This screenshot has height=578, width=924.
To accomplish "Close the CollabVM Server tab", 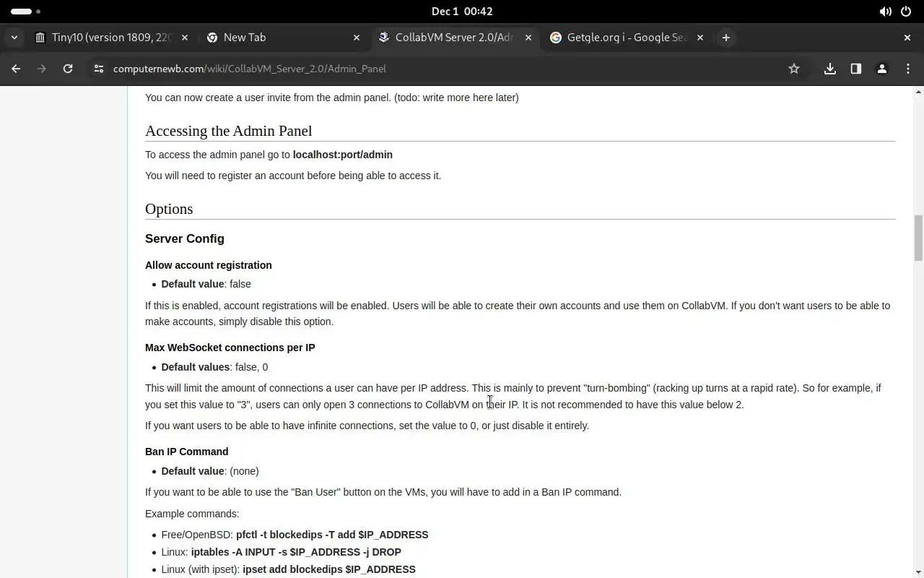I will pos(528,38).
